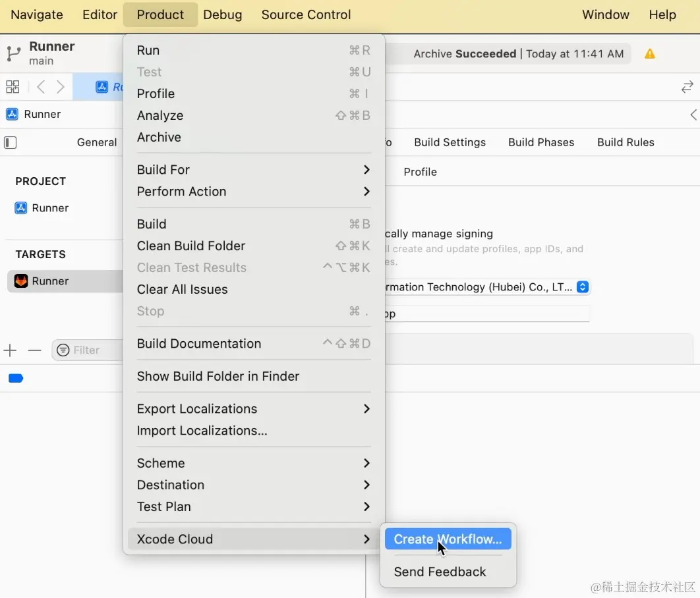Screen dimensions: 700x598
Task: Collapse the chevron at the jump bar's right
Action: coord(693,115)
